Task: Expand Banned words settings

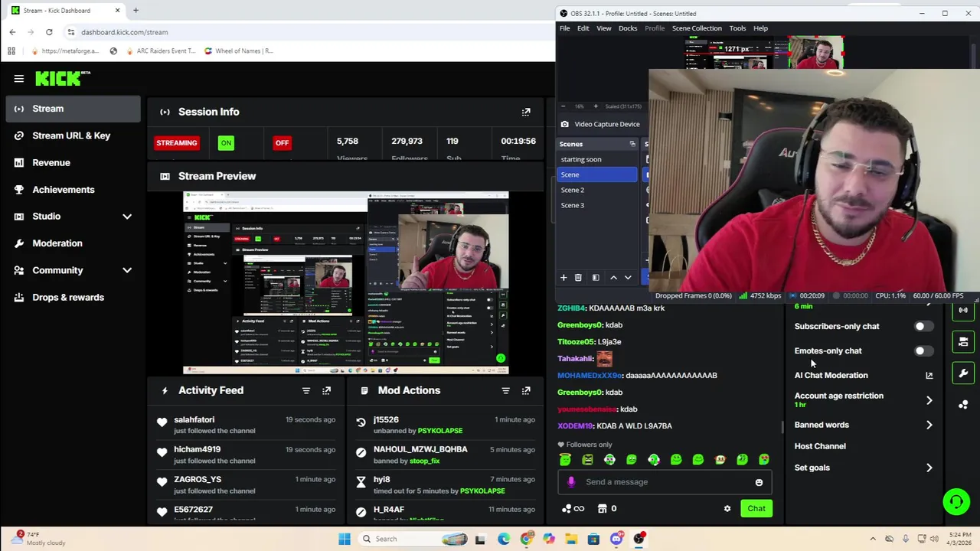Action: [929, 425]
